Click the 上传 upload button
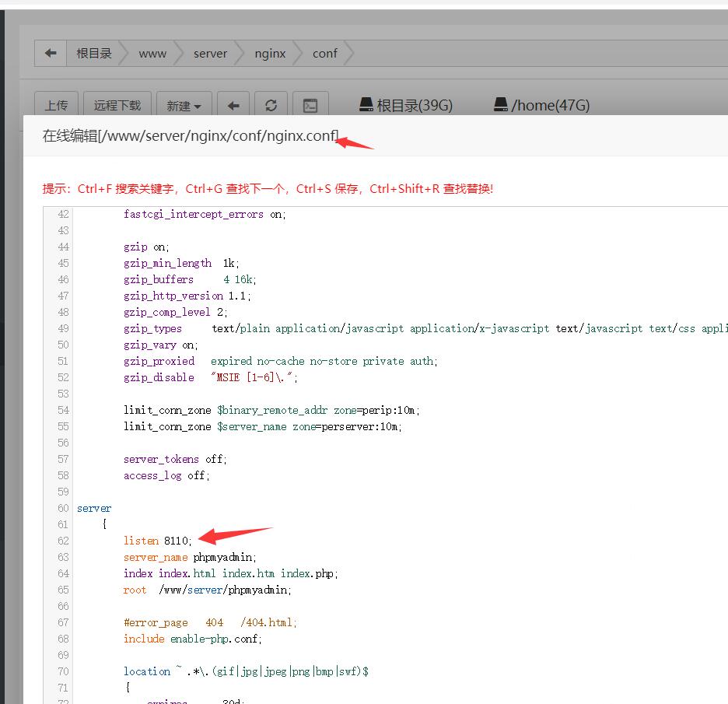728x704 pixels. [56, 104]
